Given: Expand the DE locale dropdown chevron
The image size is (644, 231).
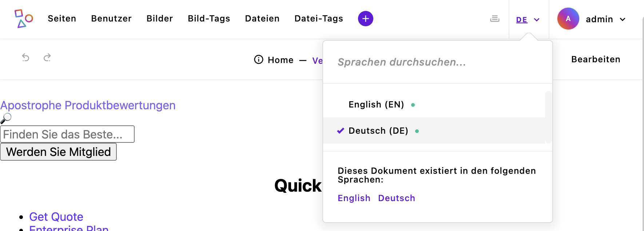Looking at the screenshot, I should 536,20.
